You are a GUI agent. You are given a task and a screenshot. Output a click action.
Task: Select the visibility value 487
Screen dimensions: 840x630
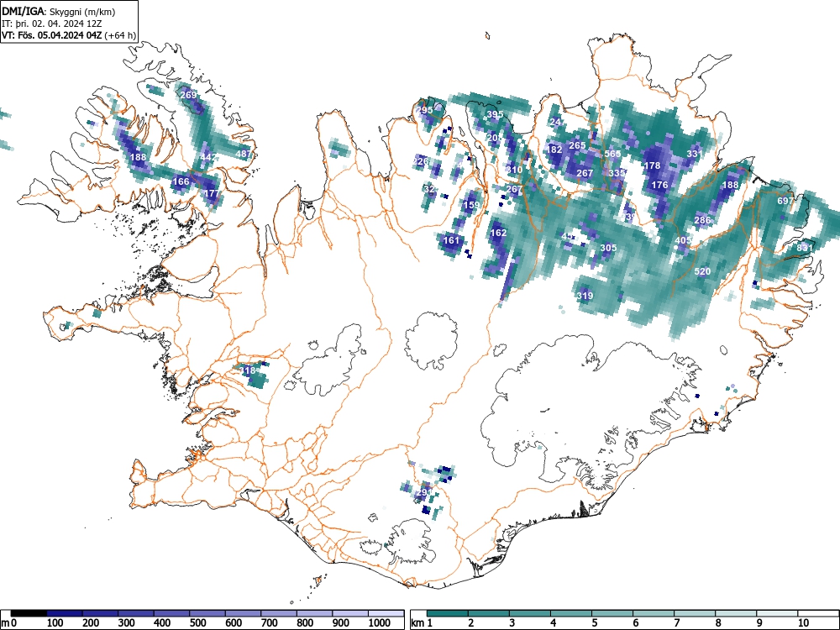pyautogui.click(x=244, y=154)
